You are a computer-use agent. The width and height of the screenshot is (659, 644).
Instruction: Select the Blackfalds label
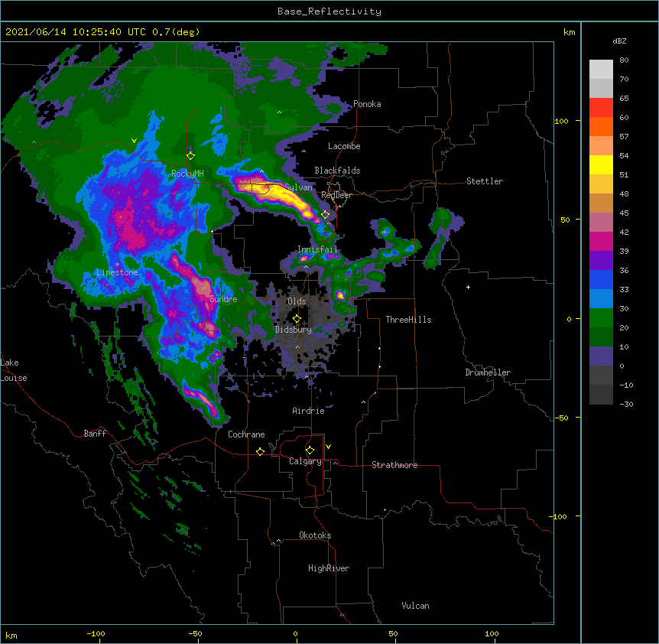coord(337,171)
